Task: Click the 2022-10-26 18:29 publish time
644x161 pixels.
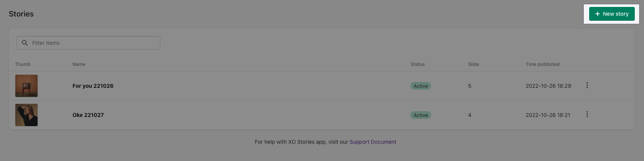Action: coord(548,86)
